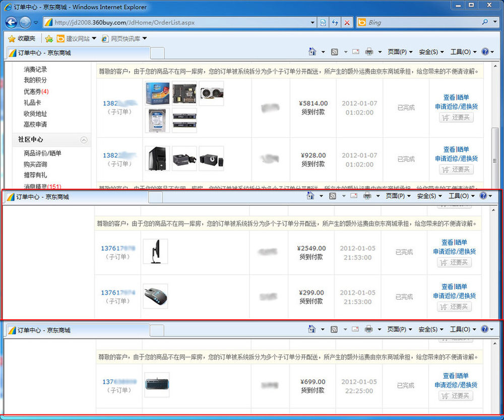
Task: Click the add to favorites bar icon
Action: coord(49,38)
